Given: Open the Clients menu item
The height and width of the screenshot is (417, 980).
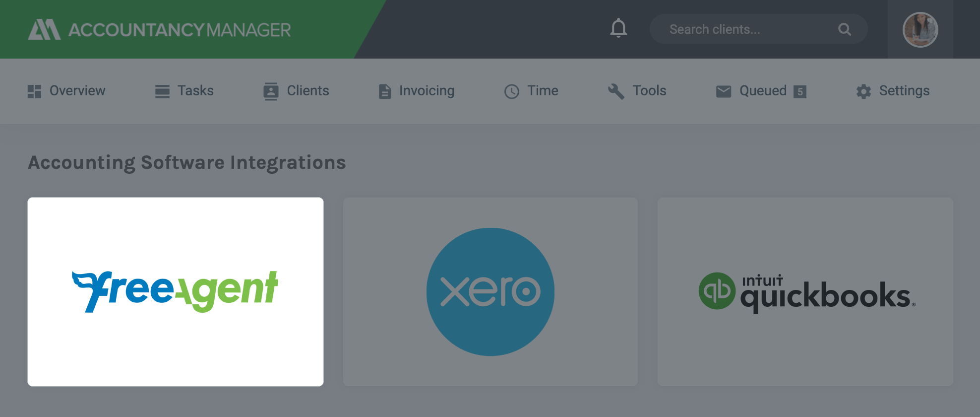Looking at the screenshot, I should [x=296, y=91].
